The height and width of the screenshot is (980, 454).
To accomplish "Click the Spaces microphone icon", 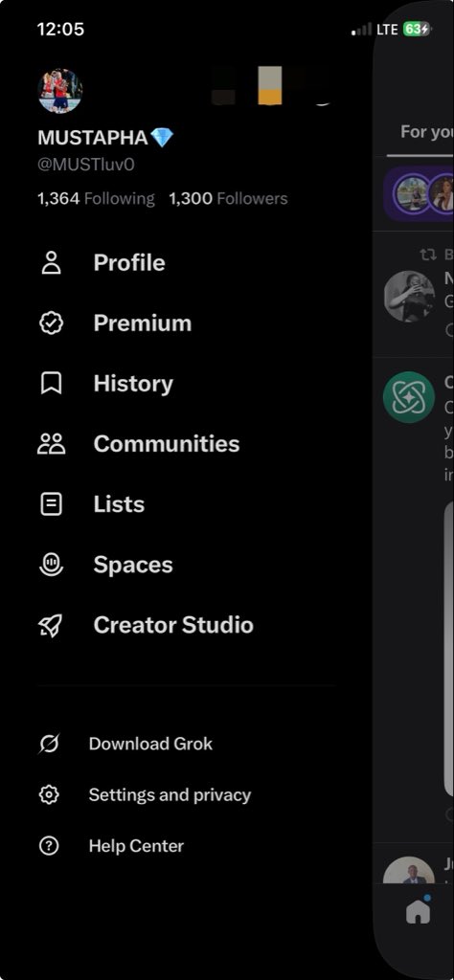I will pos(51,565).
